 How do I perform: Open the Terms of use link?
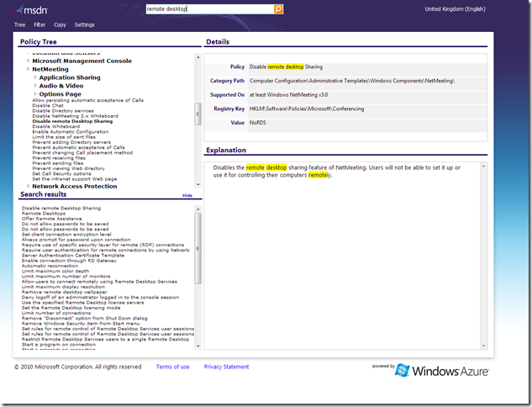(x=172, y=367)
